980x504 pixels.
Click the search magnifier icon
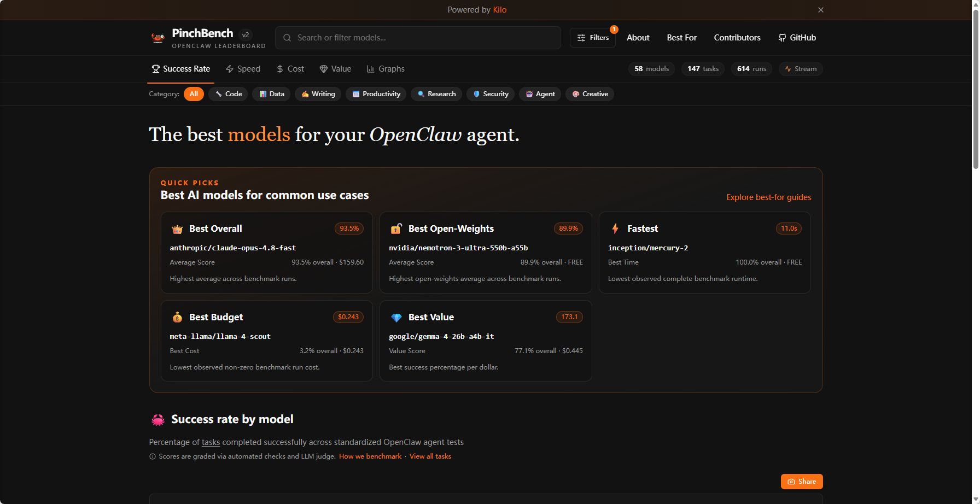287,38
